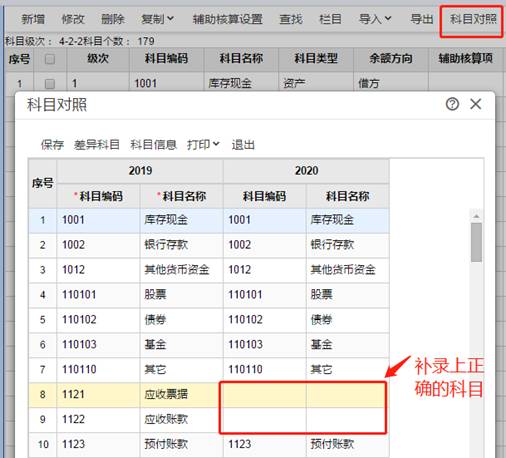Tick the header select-all checkbox

(x=50, y=59)
